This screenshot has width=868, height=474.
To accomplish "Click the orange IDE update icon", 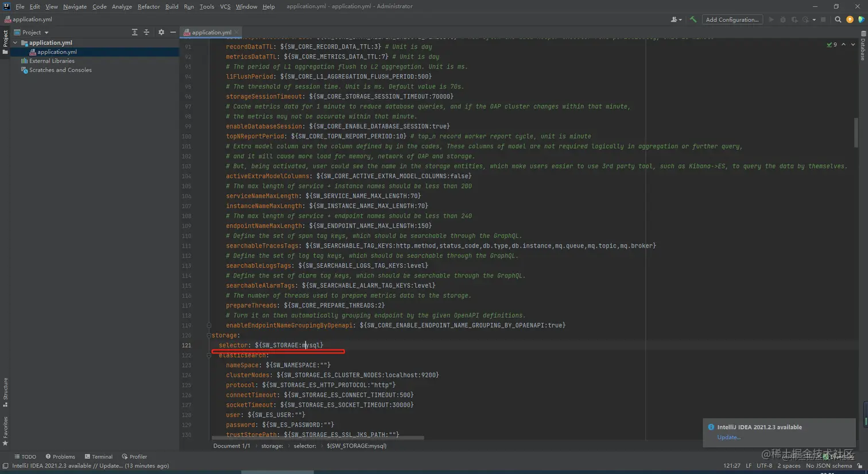I will [850, 20].
